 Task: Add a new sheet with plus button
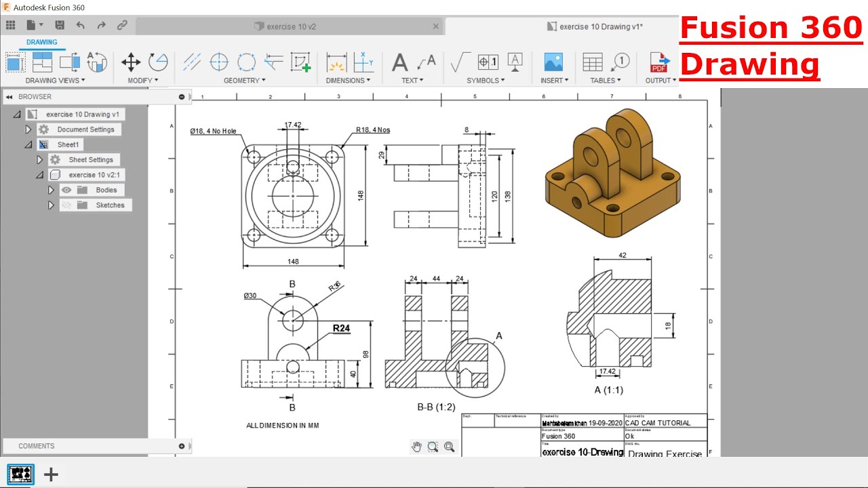51,474
